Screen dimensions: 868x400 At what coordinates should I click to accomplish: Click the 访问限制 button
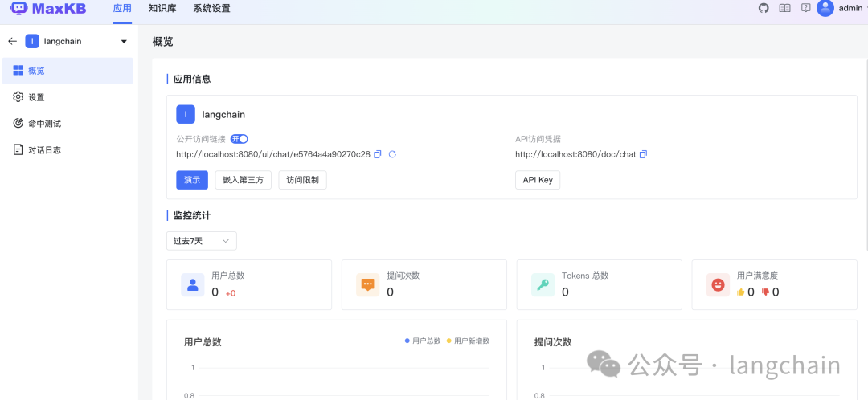point(302,180)
